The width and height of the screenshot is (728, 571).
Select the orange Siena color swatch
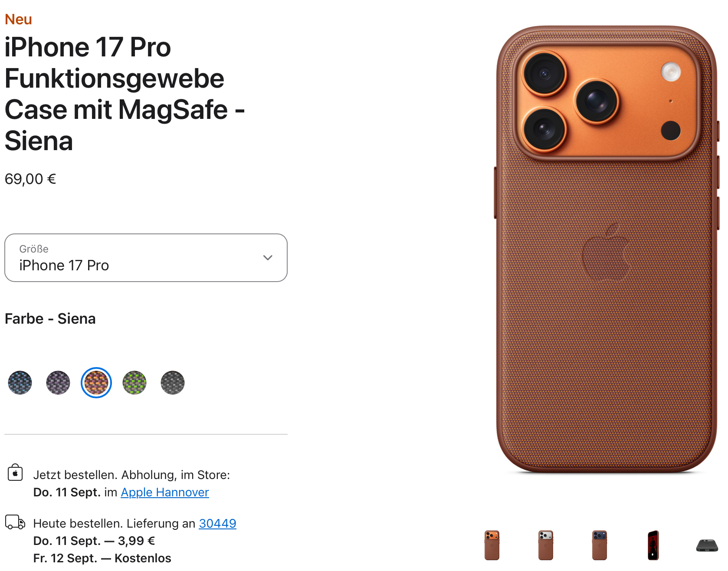tap(96, 383)
